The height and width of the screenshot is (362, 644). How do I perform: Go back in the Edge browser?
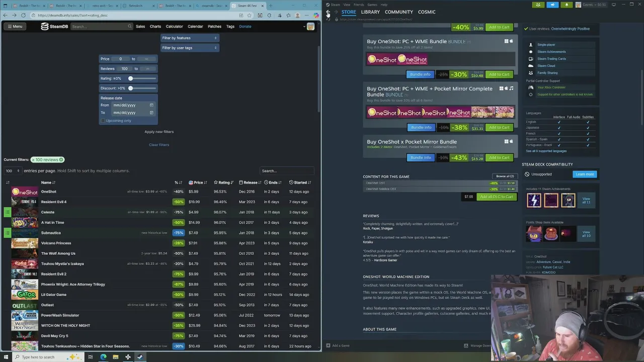[x=5, y=15]
